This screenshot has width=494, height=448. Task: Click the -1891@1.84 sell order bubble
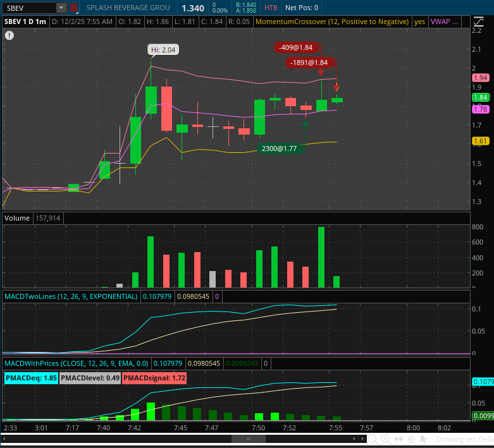309,63
